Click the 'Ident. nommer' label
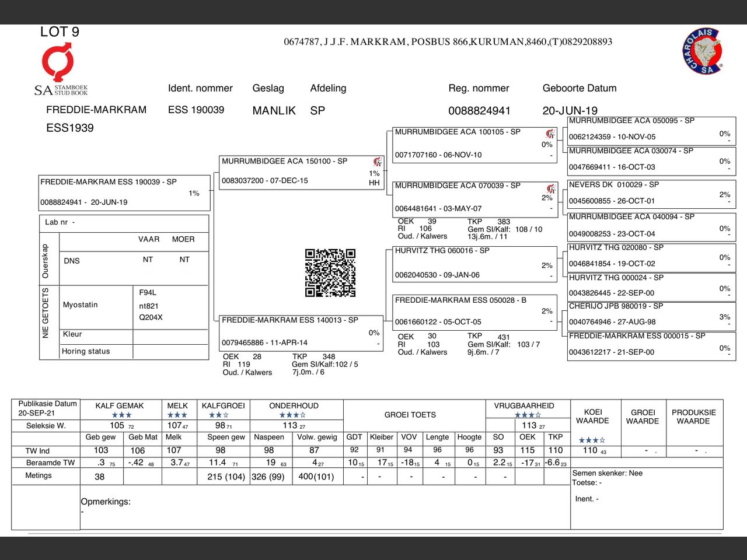Screen dimensions: 747x560 [x=200, y=88]
